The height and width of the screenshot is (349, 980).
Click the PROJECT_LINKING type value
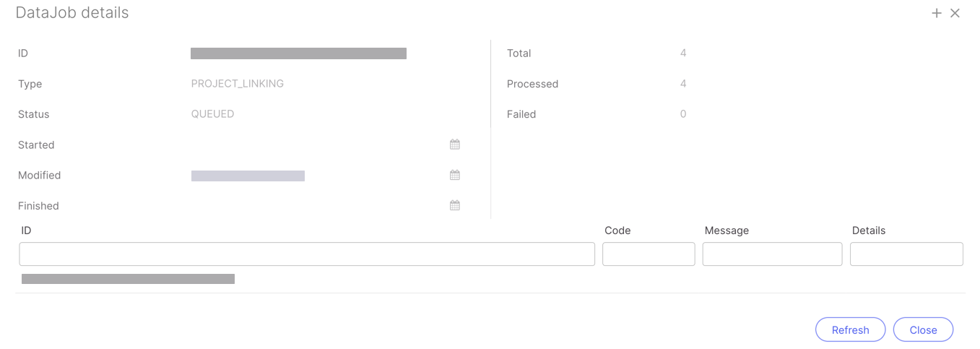click(x=238, y=84)
